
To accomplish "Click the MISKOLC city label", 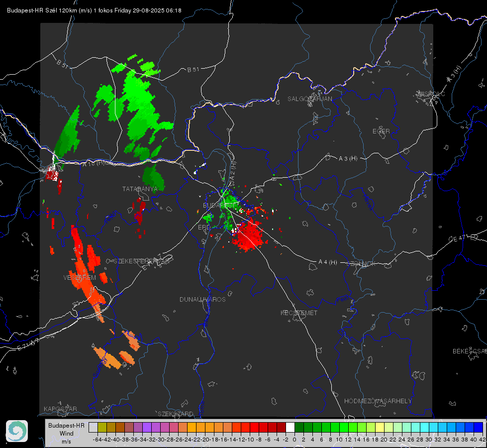I will 431,94.
